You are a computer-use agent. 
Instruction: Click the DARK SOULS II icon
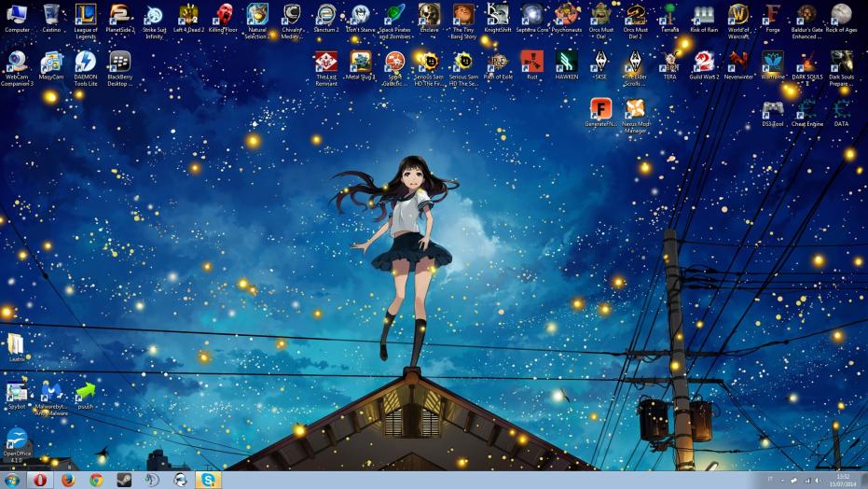pos(807,68)
